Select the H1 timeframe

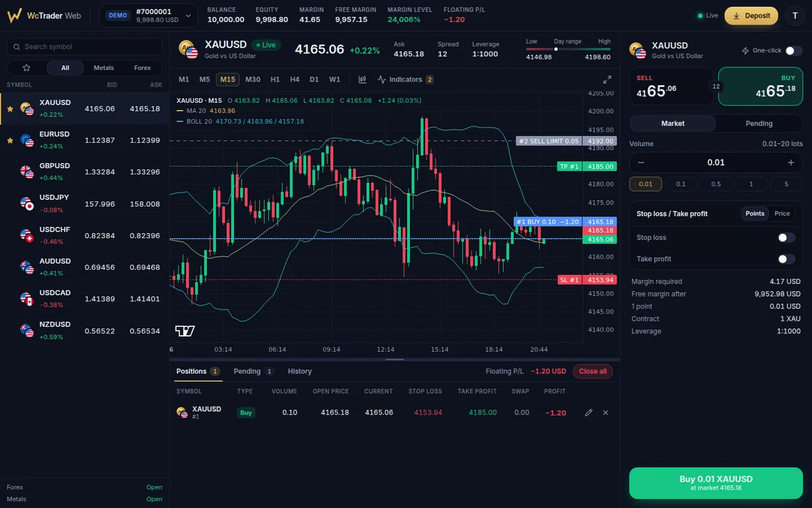pyautogui.click(x=275, y=79)
